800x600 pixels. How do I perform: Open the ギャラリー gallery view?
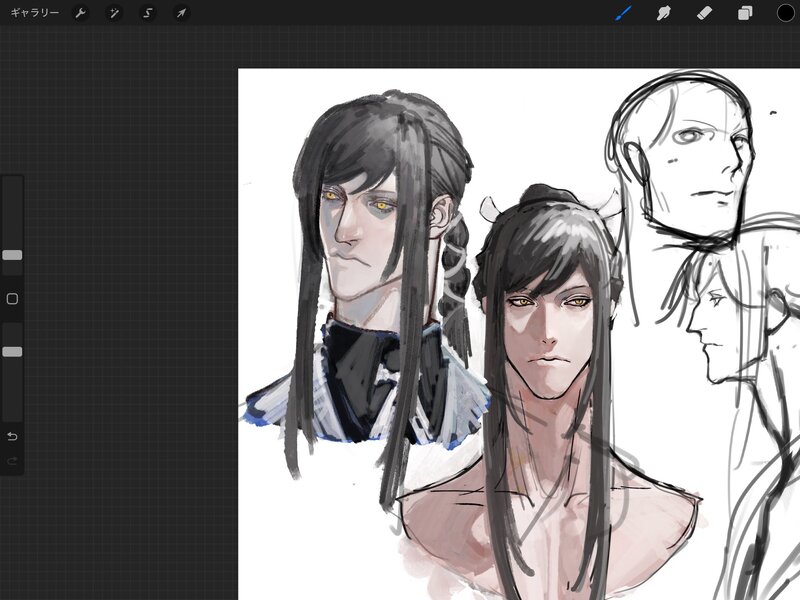(x=35, y=13)
